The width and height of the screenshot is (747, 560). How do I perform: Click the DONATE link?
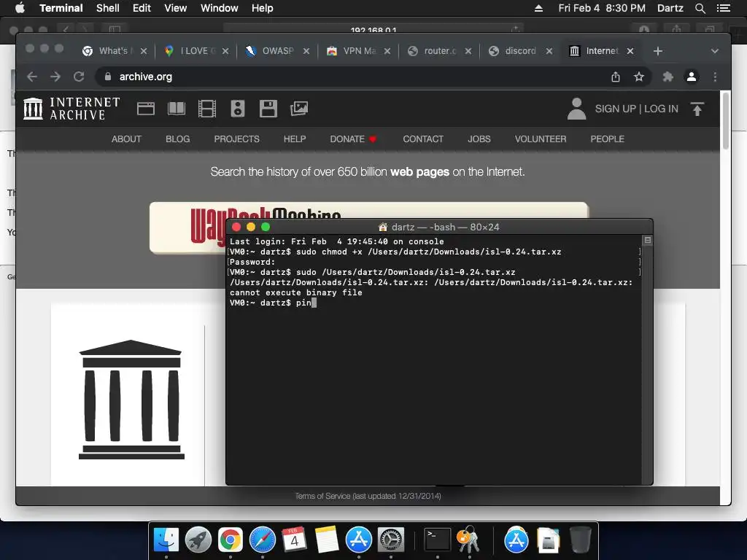pos(353,139)
